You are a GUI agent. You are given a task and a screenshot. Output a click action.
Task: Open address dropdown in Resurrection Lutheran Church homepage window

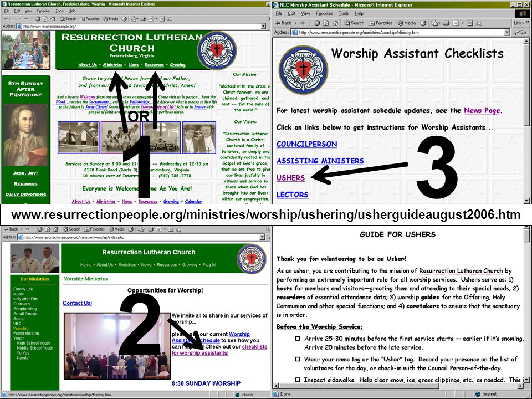pyautogui.click(x=263, y=26)
